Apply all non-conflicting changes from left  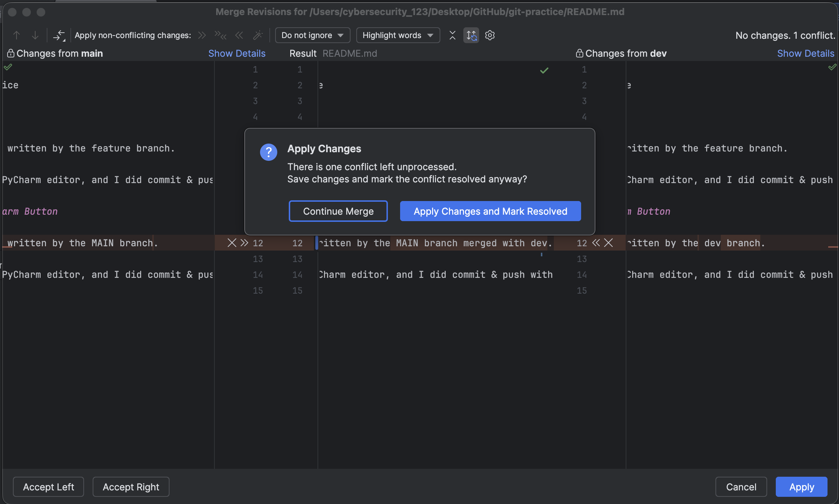[202, 35]
